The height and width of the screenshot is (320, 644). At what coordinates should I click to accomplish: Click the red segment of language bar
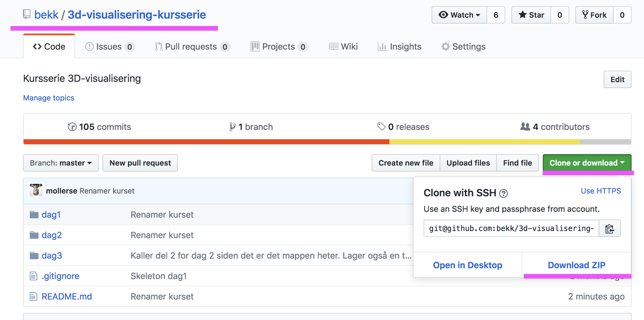click(x=206, y=142)
